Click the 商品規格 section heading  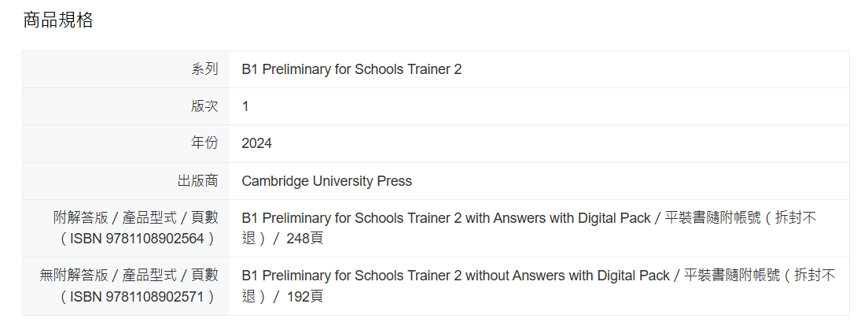click(x=58, y=20)
